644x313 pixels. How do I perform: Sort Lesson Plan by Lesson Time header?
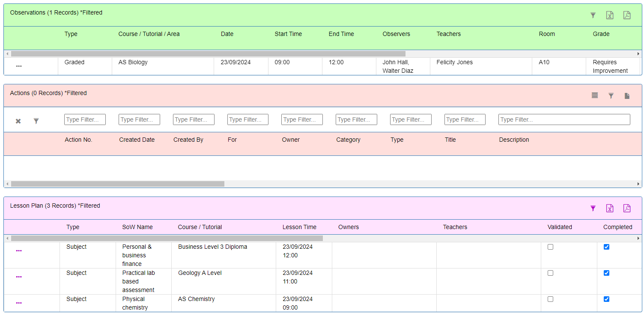(x=299, y=227)
